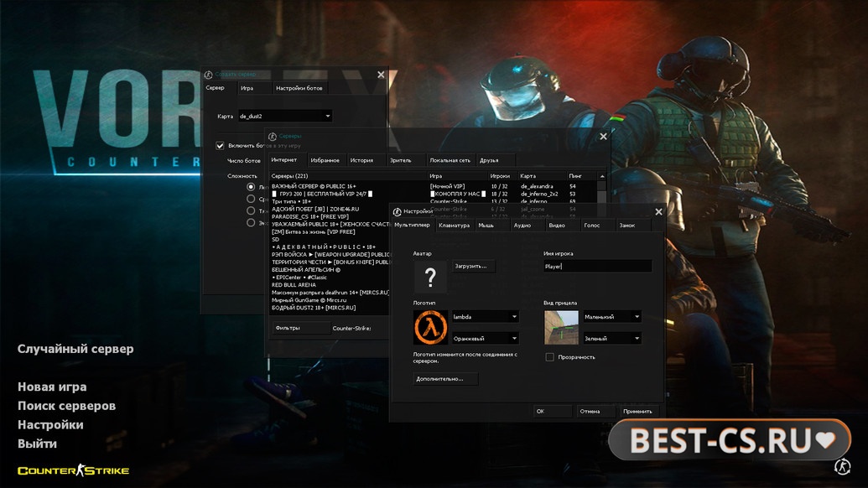This screenshot has width=868, height=488.
Task: Click the Counter-Strike logo below the main menu
Action: 73,471
